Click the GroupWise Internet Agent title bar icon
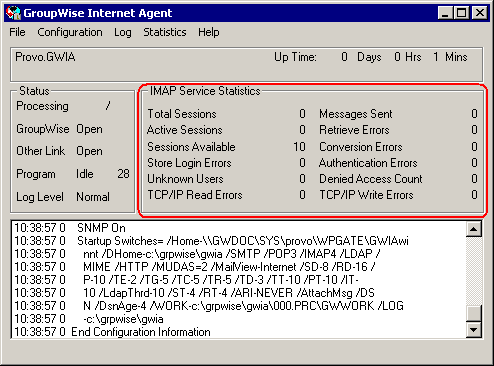 tap(13, 13)
